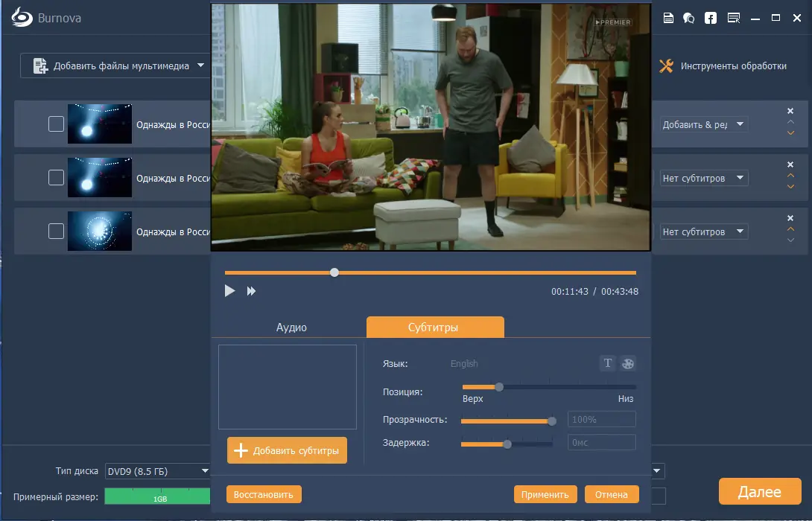The image size is (812, 521).
Task: Select the first video thumbnail
Action: point(99,124)
